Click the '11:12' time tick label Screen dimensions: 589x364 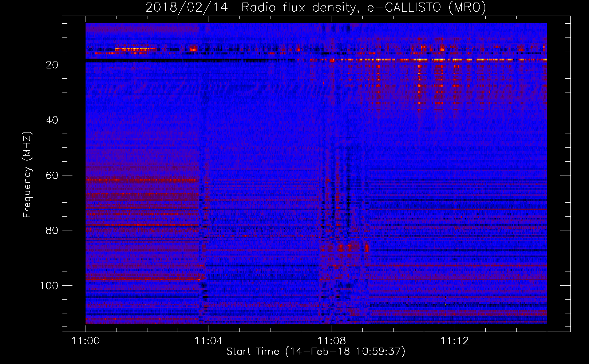(x=455, y=341)
